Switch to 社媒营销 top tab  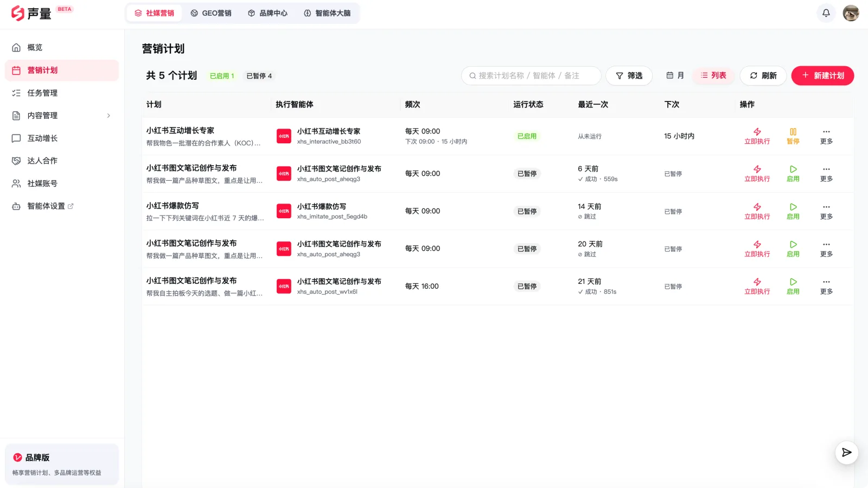click(x=155, y=13)
